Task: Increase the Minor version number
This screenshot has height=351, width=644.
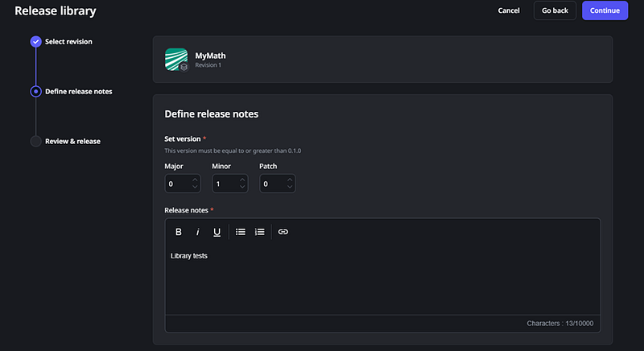Action: 242,180
